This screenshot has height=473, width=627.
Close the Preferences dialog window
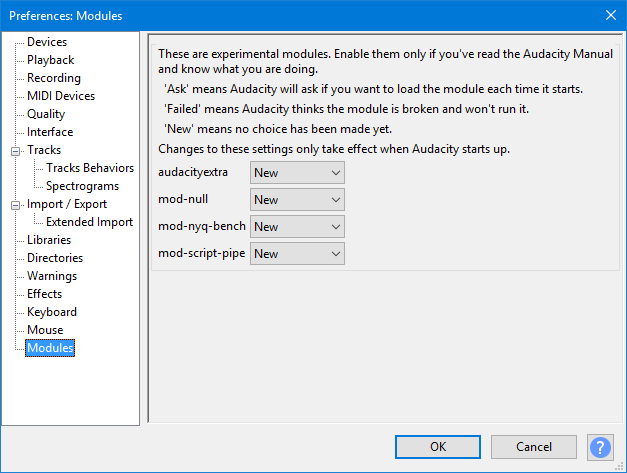point(611,15)
